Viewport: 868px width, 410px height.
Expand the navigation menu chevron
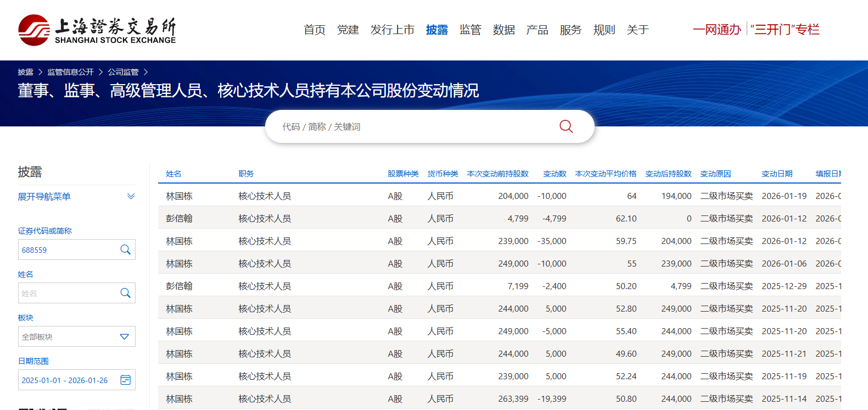pyautogui.click(x=131, y=196)
